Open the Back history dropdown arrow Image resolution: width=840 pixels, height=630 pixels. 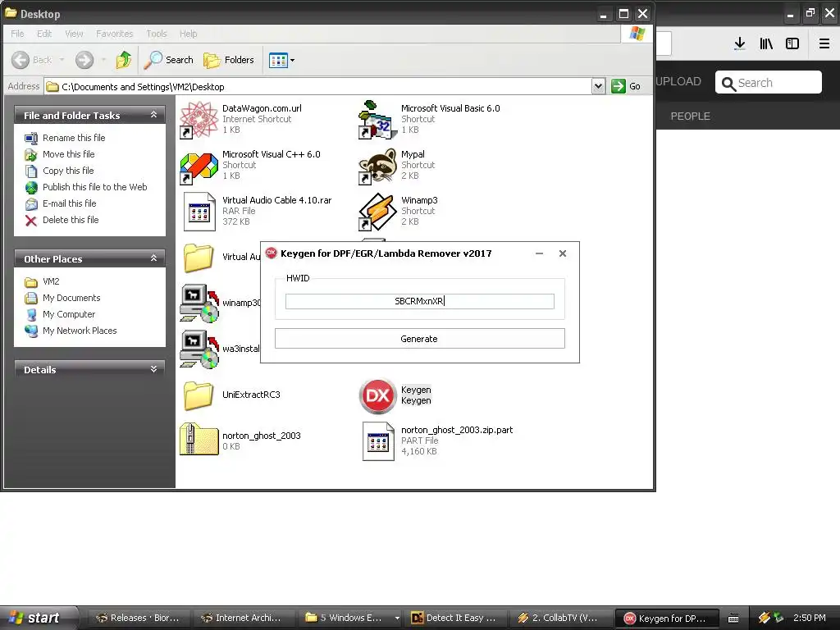[x=62, y=60]
